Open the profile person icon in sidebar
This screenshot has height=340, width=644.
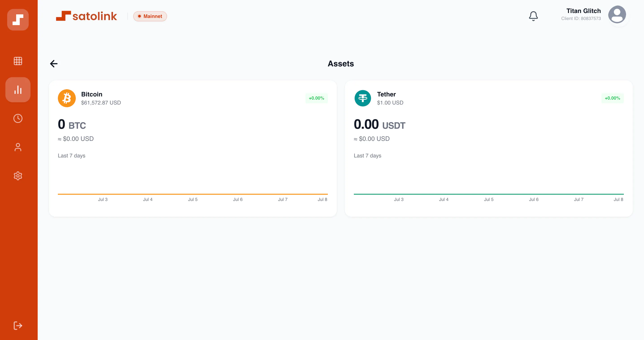[18, 147]
